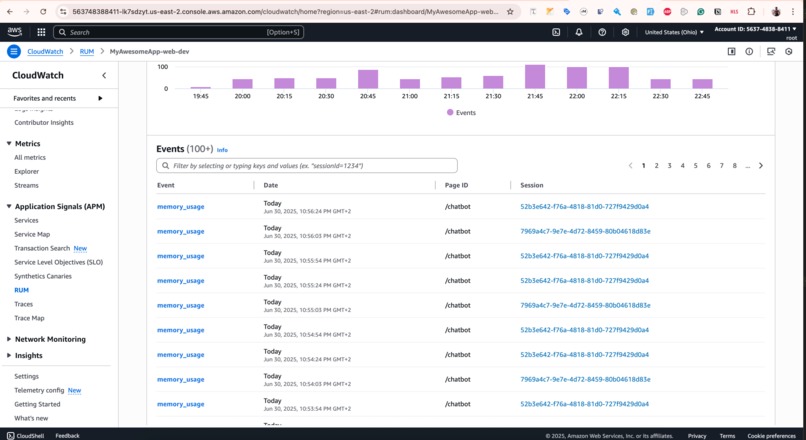Screen dimensions: 806x440
Task: Open All metrics in the sidebar
Action: tap(30, 157)
